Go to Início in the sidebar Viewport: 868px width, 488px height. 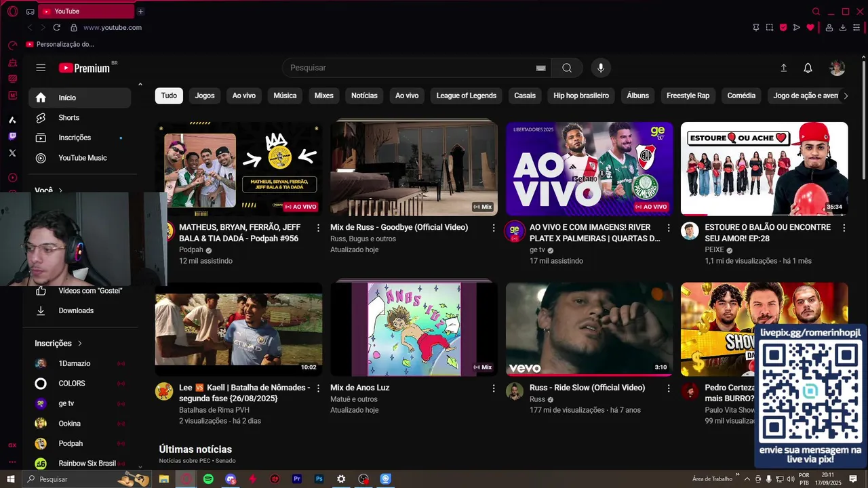[x=79, y=98]
